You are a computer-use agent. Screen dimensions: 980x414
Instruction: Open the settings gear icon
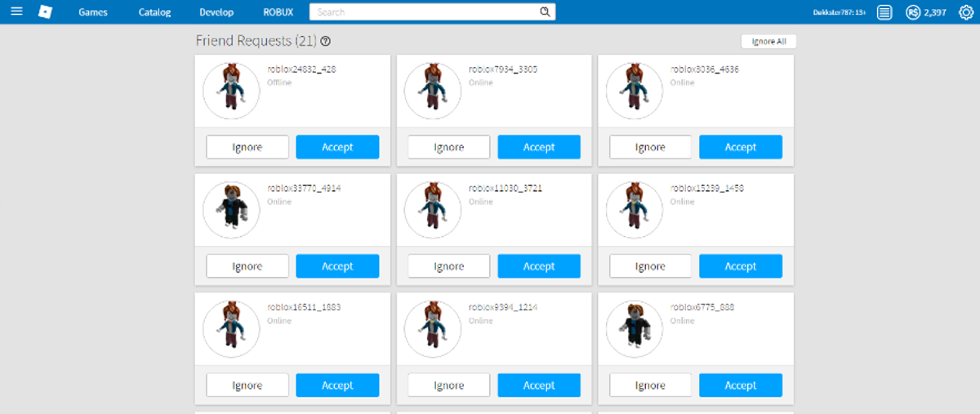coord(966,12)
